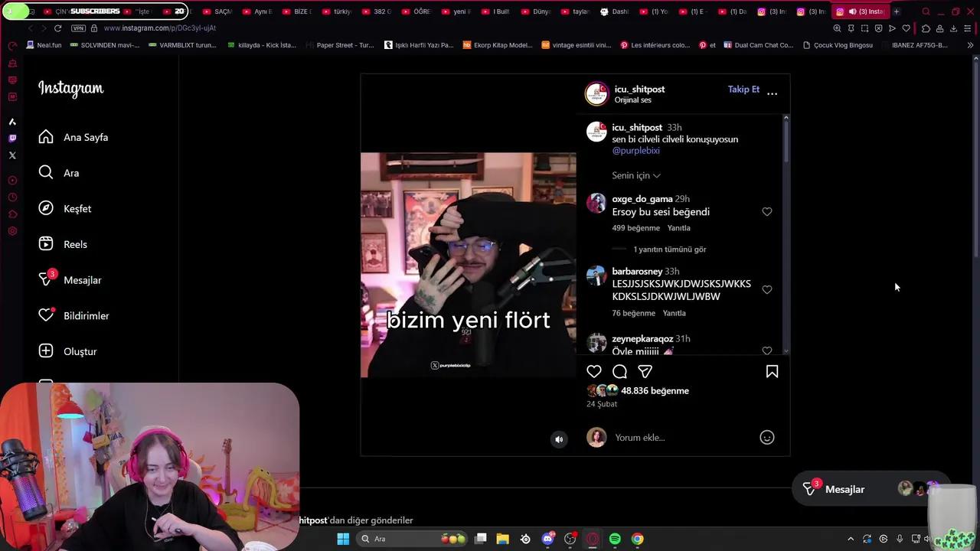
Task: Save the post with the bookmark icon
Action: (772, 371)
